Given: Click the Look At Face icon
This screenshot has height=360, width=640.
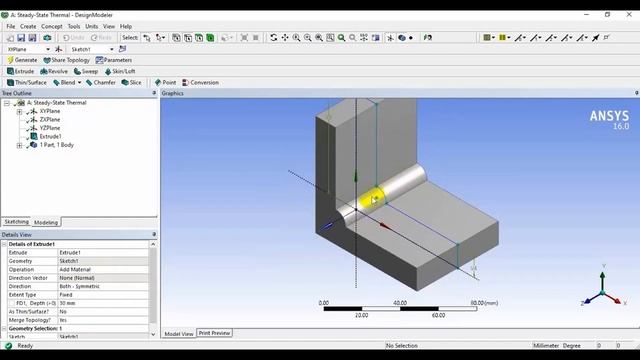Looking at the screenshot, I should point(427,38).
